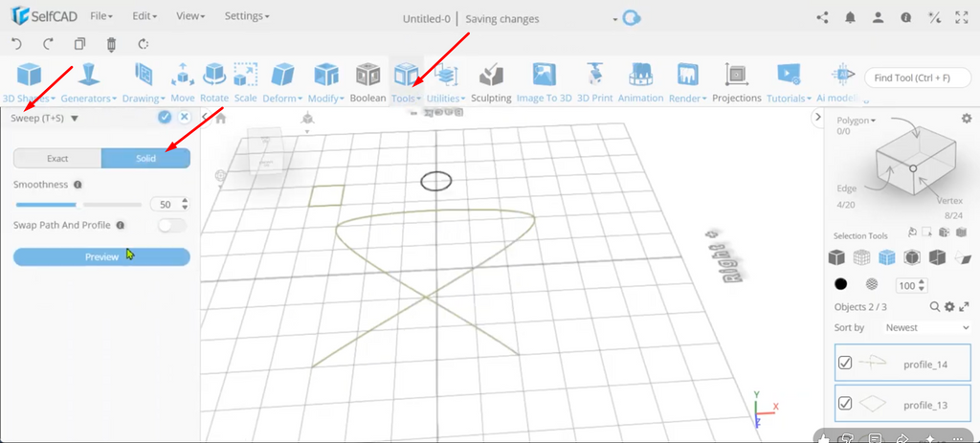The height and width of the screenshot is (443, 980).
Task: Open Sort by Newest dropdown
Action: 927,327
